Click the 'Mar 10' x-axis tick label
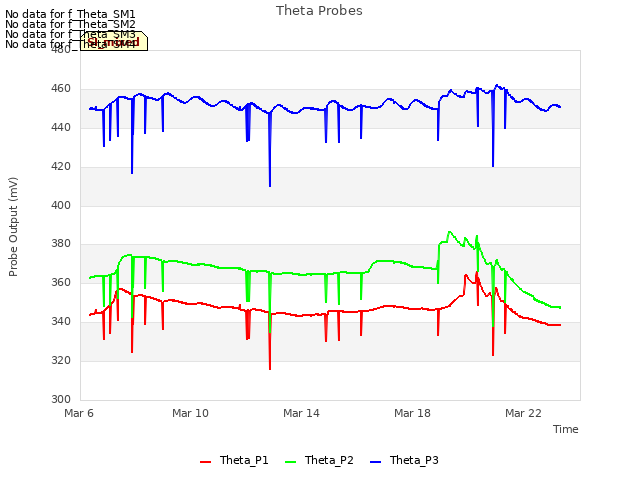The width and height of the screenshot is (640, 480). pyautogui.click(x=190, y=413)
